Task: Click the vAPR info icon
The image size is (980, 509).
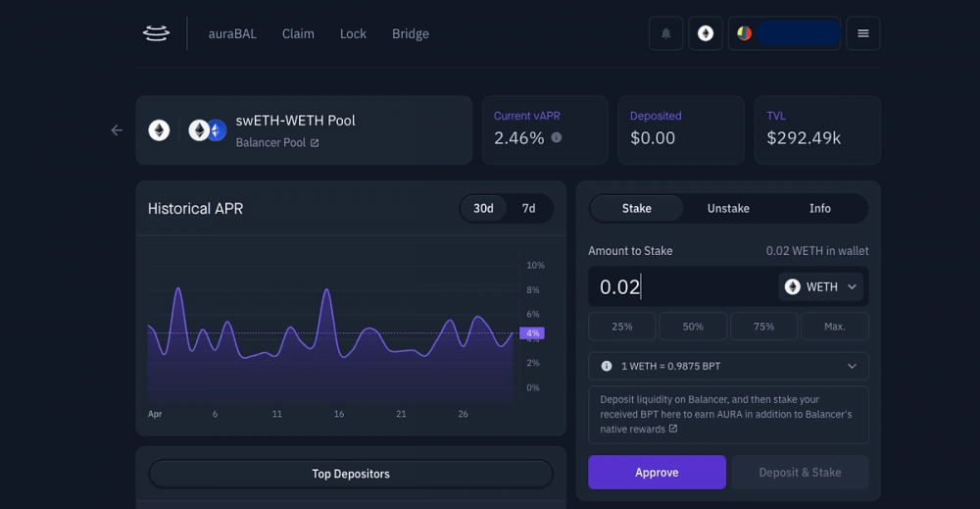Action: point(557,137)
